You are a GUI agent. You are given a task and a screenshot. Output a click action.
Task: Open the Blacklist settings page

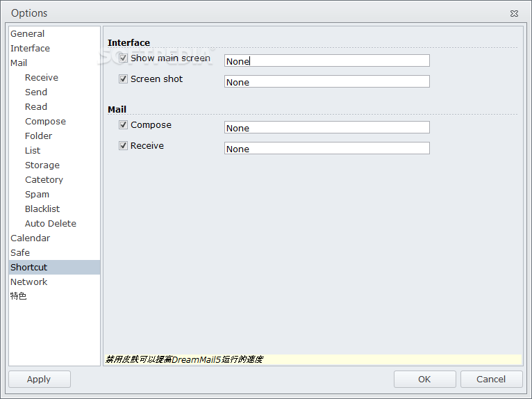42,209
